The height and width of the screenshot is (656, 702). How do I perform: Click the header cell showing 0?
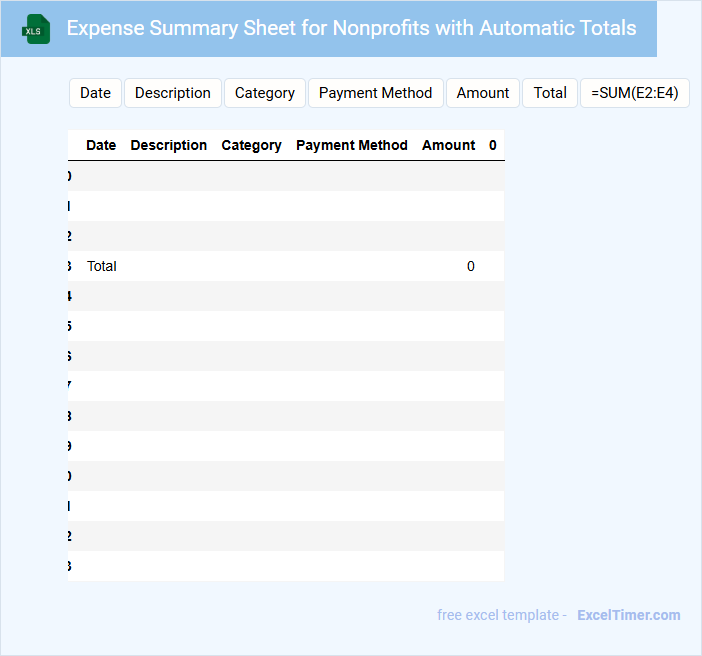493,145
